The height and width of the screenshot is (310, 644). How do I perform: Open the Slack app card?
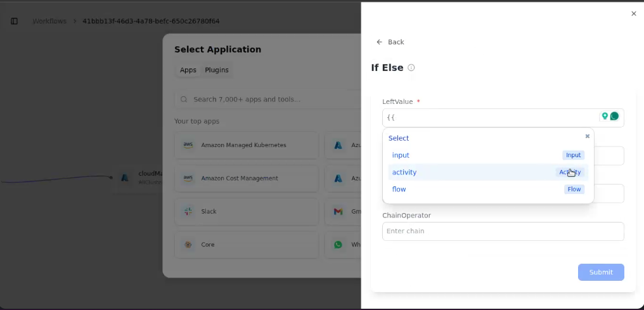(247, 212)
